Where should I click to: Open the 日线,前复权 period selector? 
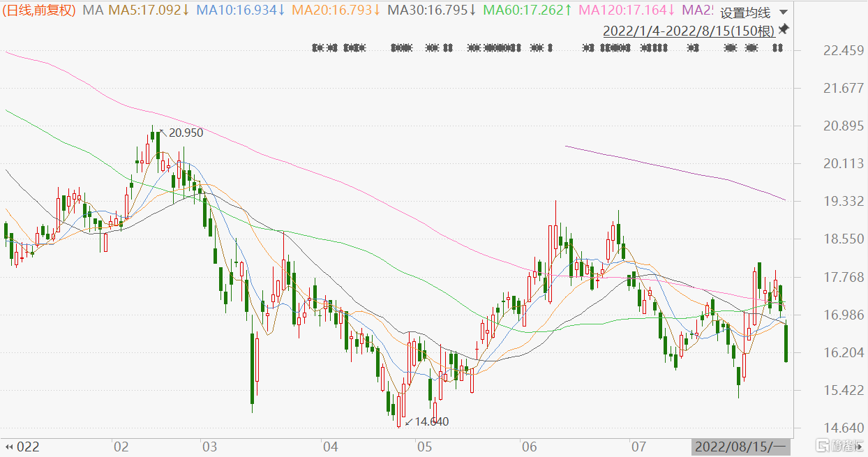(39, 10)
